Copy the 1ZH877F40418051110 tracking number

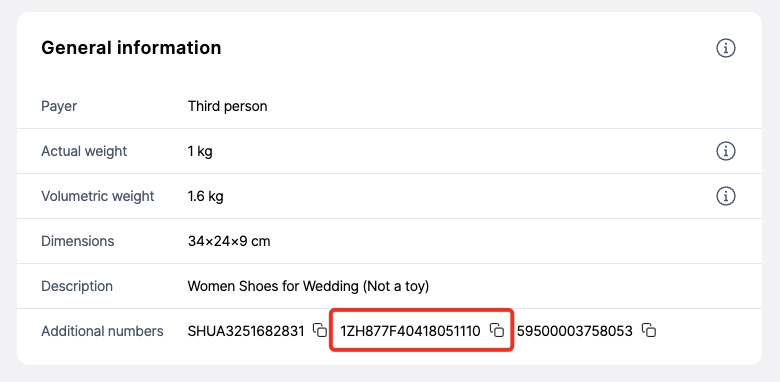pyautogui.click(x=497, y=330)
